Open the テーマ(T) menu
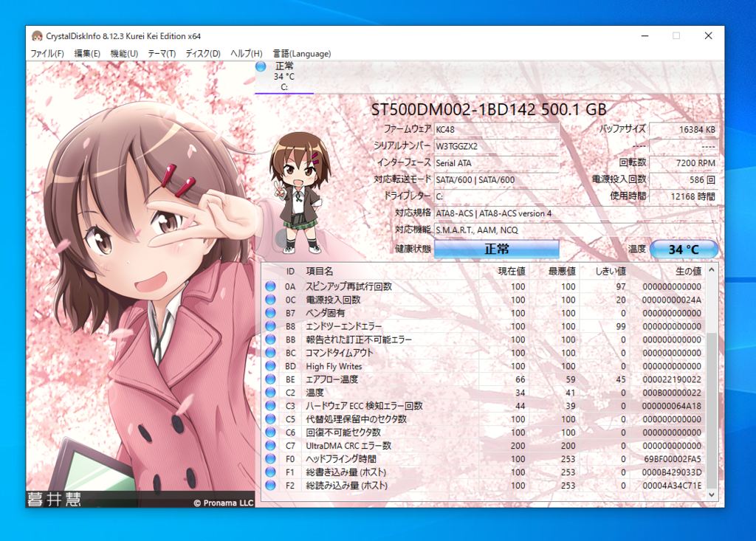This screenshot has height=541, width=756. coord(162,53)
